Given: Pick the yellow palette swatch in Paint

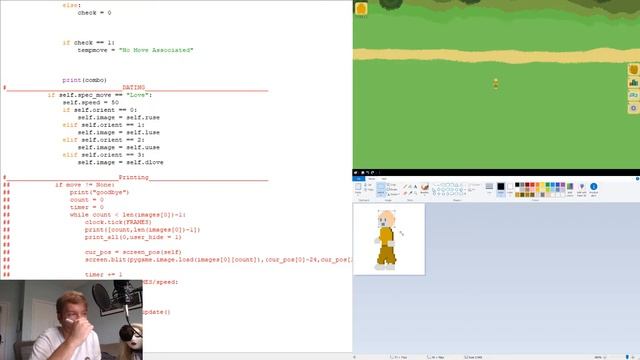Looking at the screenshot, I should coord(542,185).
